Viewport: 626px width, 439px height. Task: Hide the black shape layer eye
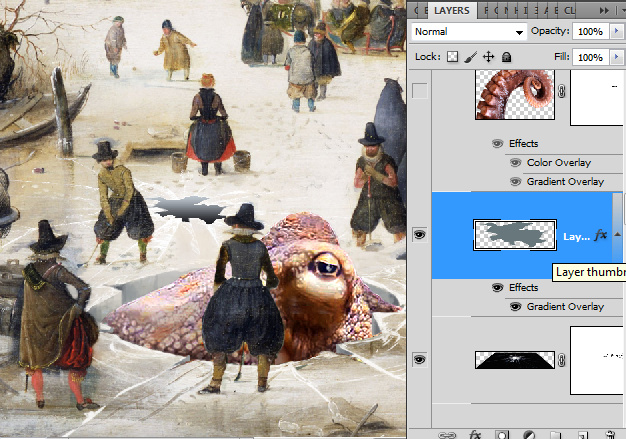(x=419, y=360)
